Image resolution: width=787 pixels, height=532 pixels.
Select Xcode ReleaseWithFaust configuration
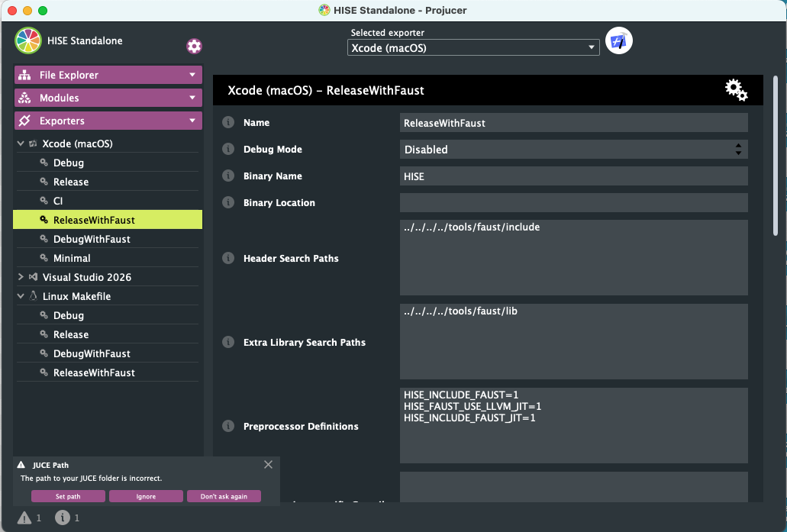coord(108,220)
